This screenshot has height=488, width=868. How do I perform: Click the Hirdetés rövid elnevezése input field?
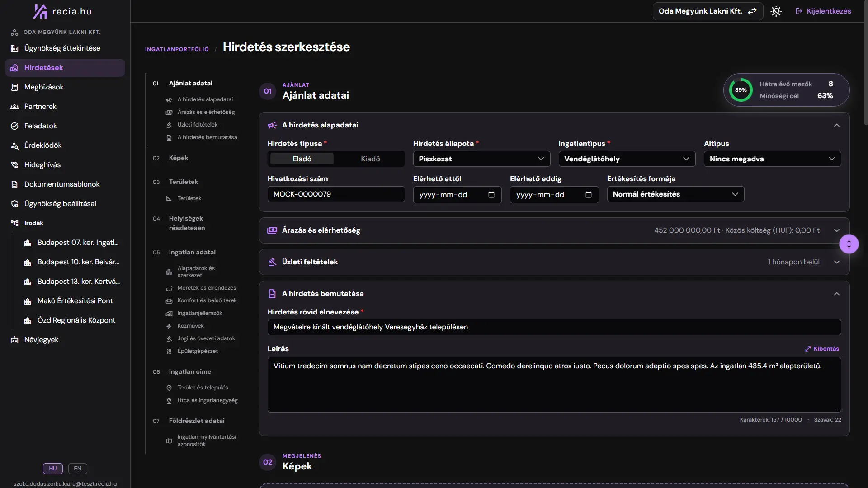click(x=554, y=327)
